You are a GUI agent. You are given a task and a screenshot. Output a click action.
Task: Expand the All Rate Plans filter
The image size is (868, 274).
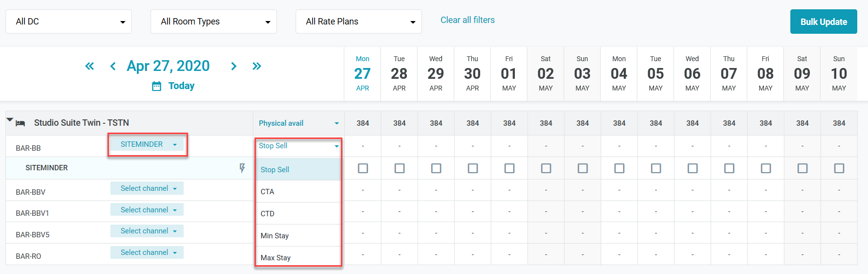click(x=359, y=22)
